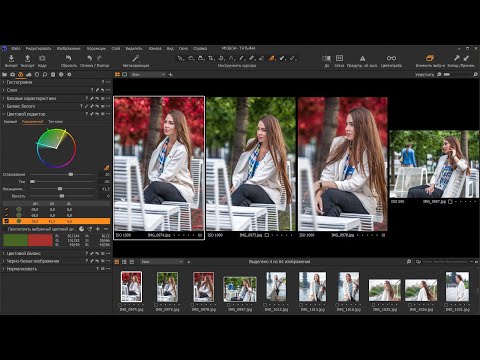Toggle selection box under IMG_0975 browser thumbnail
Image resolution: width=480 pixels, height=360 pixels.
[x=156, y=305]
